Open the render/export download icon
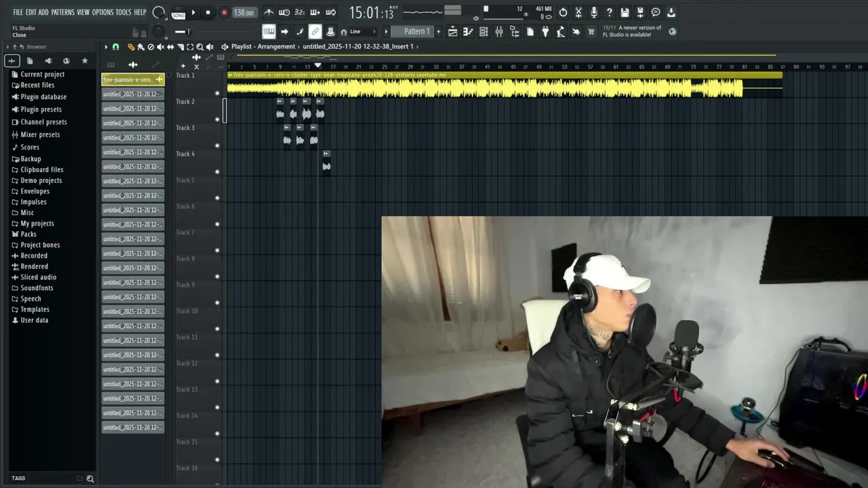This screenshot has height=488, width=868. coord(671,12)
